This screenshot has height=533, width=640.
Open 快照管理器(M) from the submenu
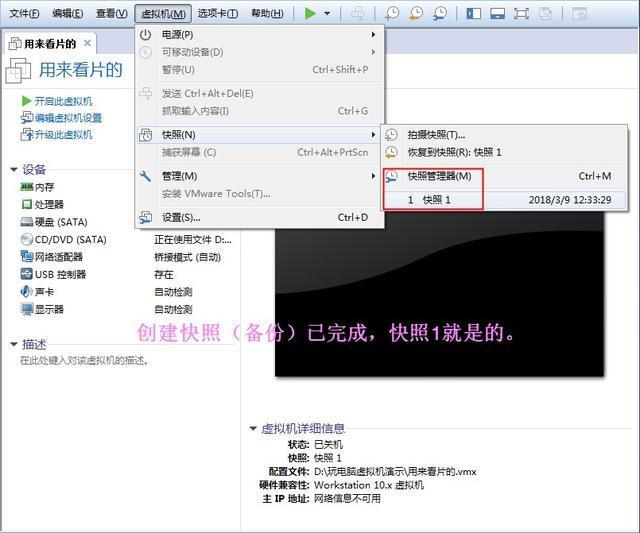point(504,176)
